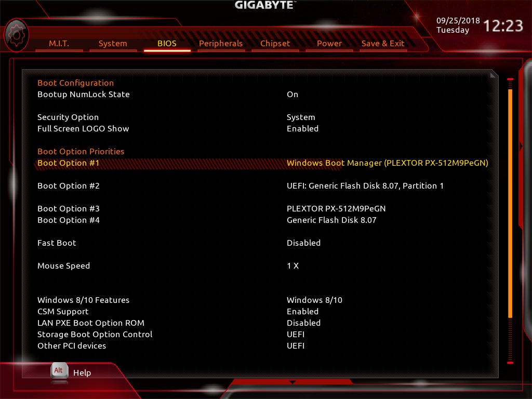Toggle LAN PXE Boot Option ROM Disabled value
Screen dimensions: 532x399
coord(303,323)
